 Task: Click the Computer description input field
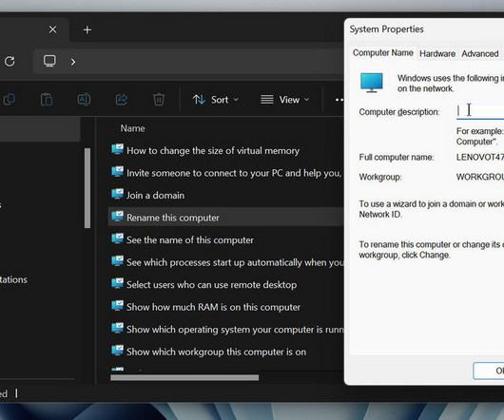480,111
